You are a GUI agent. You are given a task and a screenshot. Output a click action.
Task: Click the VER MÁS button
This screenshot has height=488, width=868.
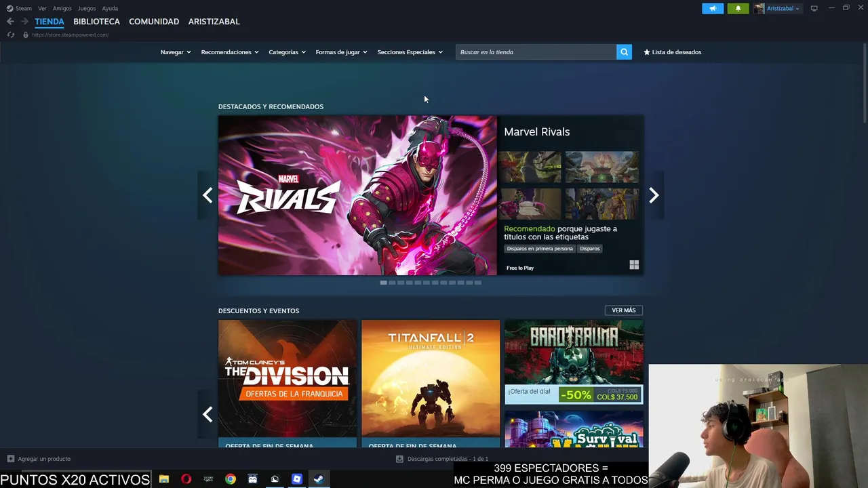coord(624,310)
